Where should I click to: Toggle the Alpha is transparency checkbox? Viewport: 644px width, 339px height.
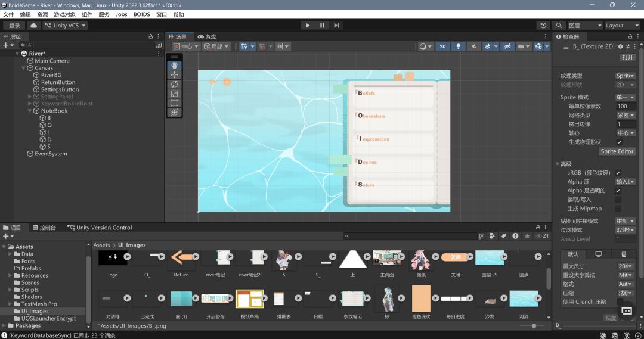pos(618,191)
